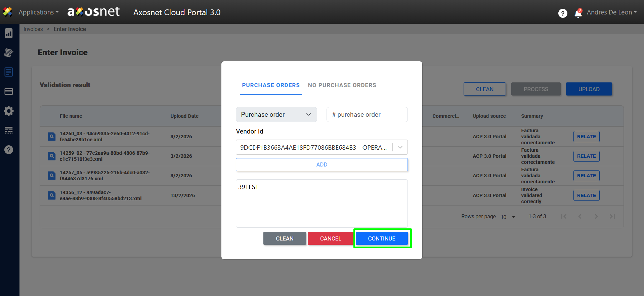The height and width of the screenshot is (296, 644).
Task: Click the # purchase order input field
Action: pyautogui.click(x=367, y=115)
